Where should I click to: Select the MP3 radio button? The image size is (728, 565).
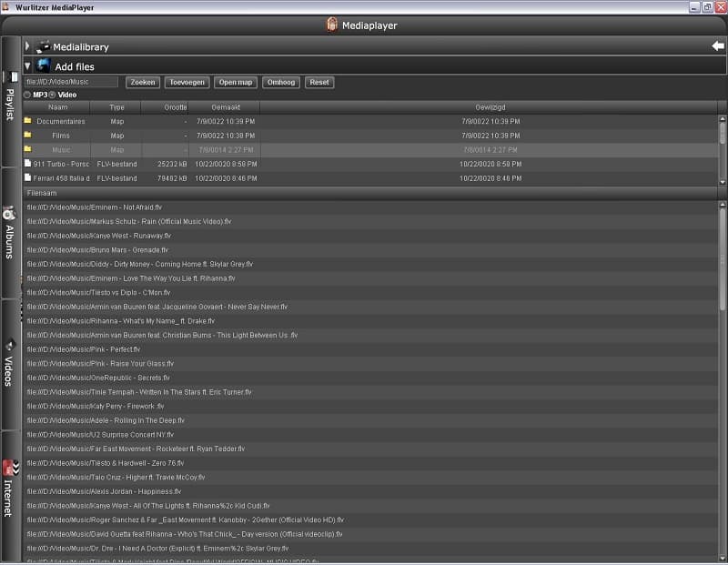(x=27, y=95)
